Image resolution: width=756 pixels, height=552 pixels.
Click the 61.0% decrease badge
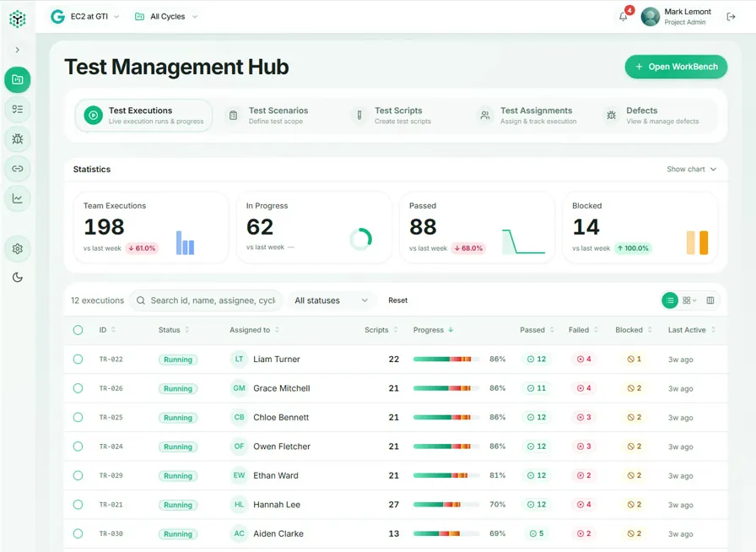click(x=142, y=248)
